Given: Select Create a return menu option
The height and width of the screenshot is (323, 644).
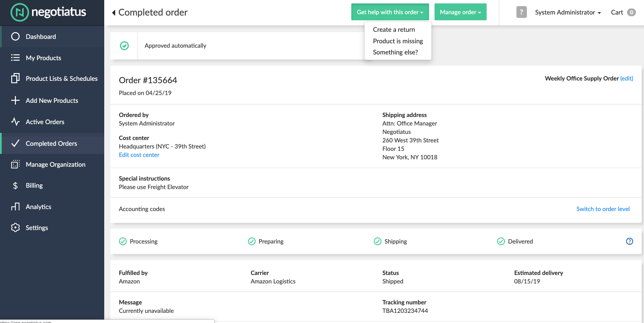Looking at the screenshot, I should point(394,30).
